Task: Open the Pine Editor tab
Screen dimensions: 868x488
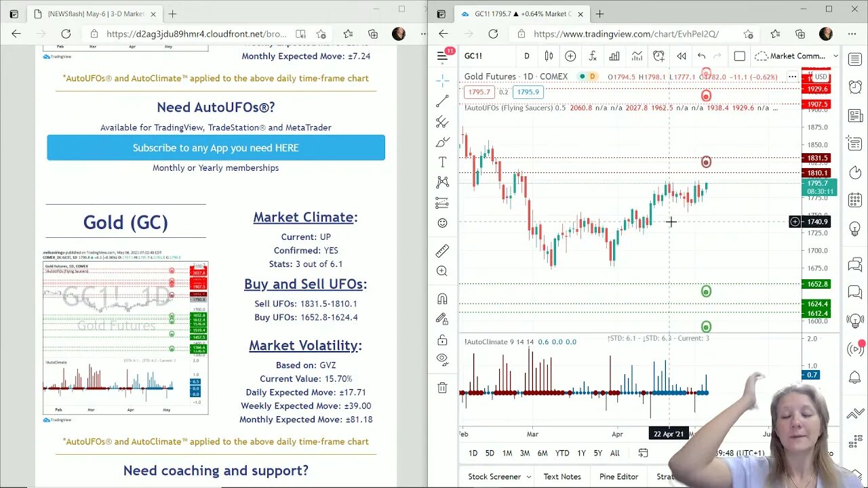Action: [x=618, y=476]
